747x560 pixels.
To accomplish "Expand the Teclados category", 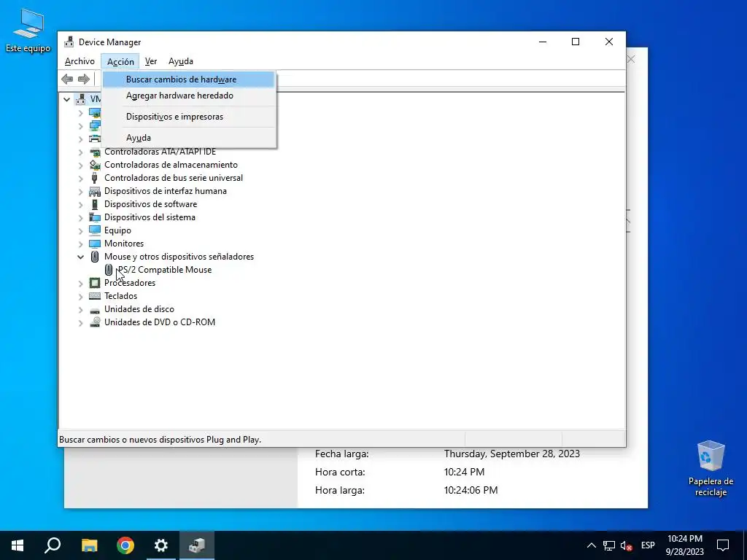I will [80, 297].
